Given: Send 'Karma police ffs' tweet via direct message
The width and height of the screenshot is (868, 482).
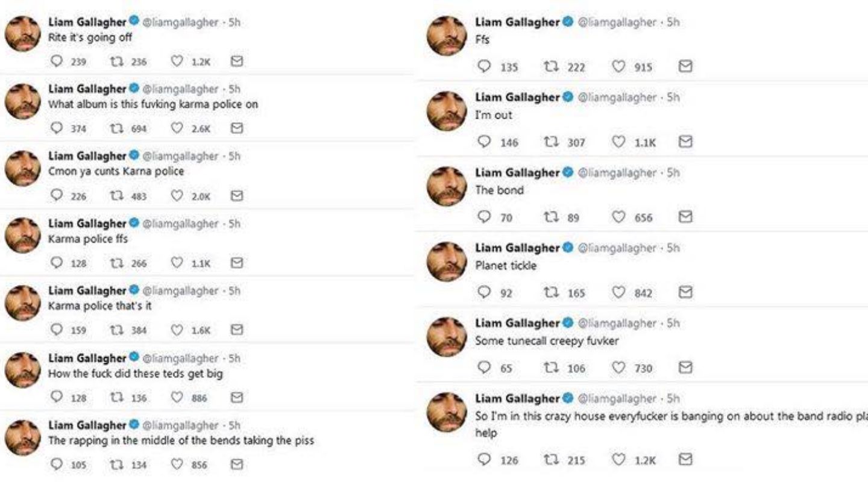Looking at the screenshot, I should tap(237, 263).
